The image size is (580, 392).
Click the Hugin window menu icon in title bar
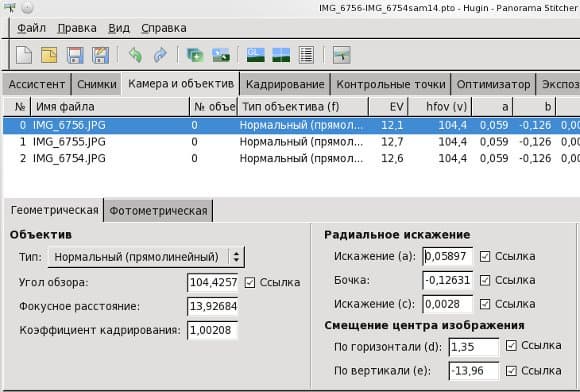pos(9,7)
